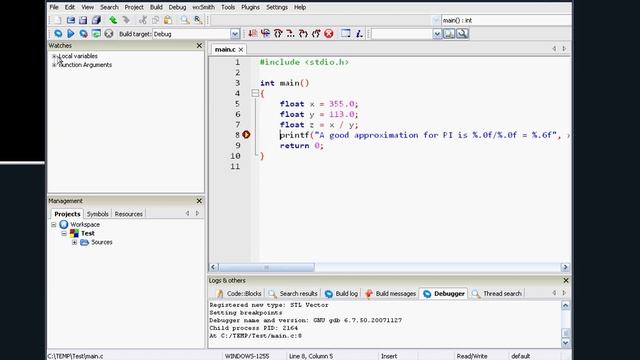Step to next line debugger icon
This screenshot has width=640, height=360.
click(278, 33)
